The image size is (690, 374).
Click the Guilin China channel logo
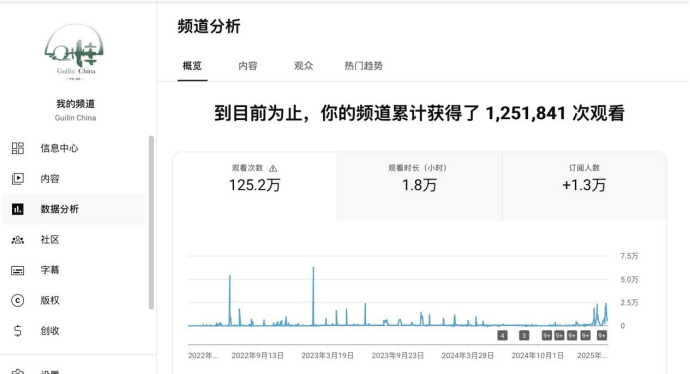tap(75, 52)
